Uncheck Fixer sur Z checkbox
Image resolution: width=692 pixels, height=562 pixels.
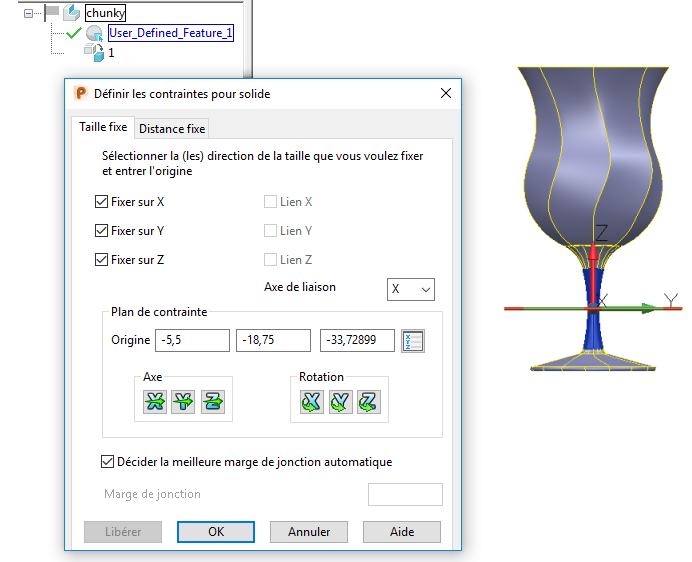pyautogui.click(x=102, y=260)
